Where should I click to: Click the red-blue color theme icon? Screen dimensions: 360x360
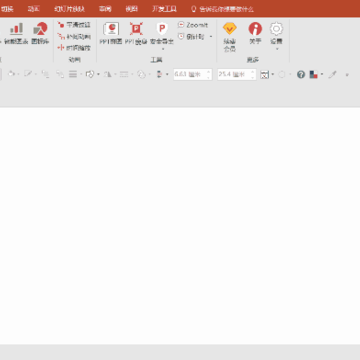[313, 74]
